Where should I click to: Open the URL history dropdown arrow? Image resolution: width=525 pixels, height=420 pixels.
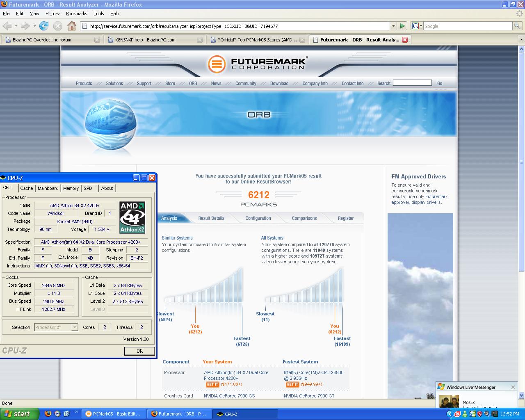[393, 26]
